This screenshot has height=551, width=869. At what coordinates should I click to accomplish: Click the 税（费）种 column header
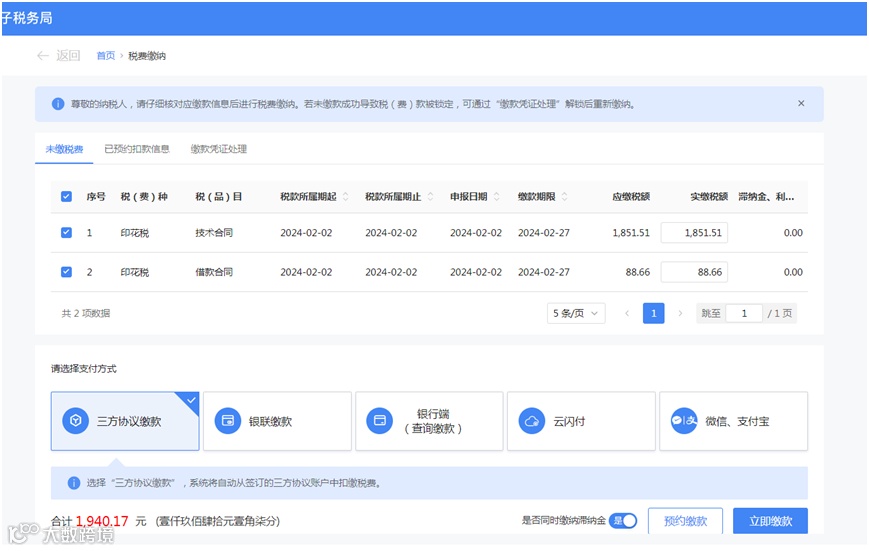(x=144, y=196)
